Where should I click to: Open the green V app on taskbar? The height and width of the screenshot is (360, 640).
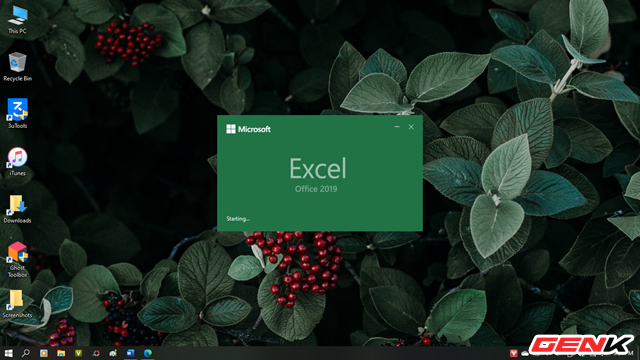[78, 353]
